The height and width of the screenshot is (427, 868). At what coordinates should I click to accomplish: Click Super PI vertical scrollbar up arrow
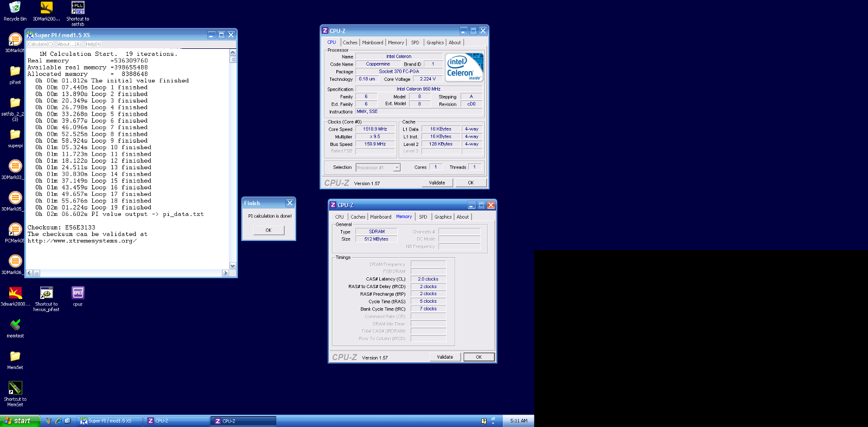[x=233, y=53]
